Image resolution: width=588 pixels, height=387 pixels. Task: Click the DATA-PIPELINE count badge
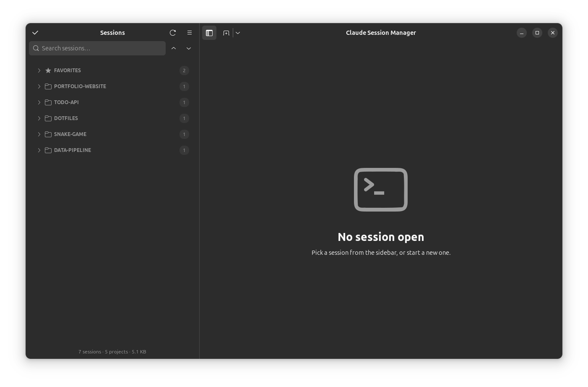point(184,150)
